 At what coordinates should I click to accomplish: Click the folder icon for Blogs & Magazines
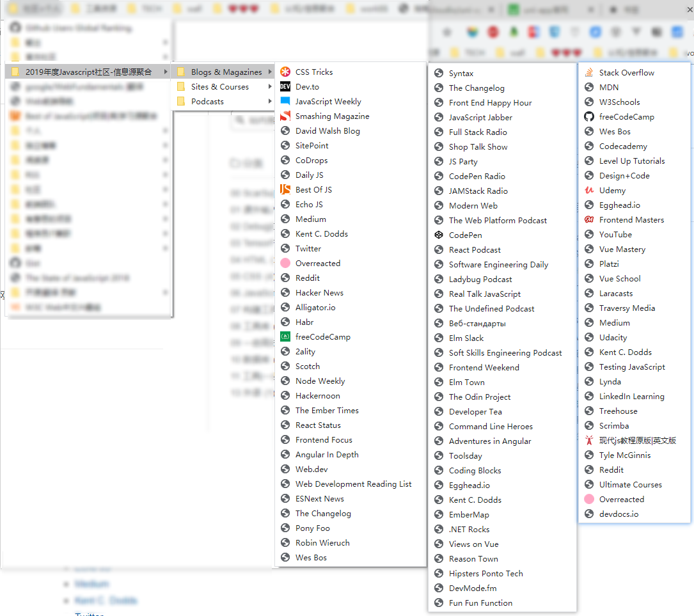point(181,72)
